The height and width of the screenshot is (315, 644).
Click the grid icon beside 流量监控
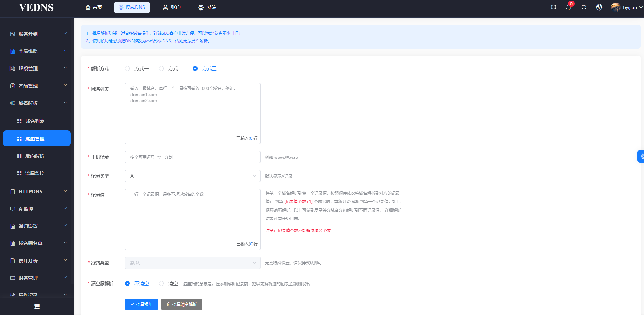(x=19, y=173)
